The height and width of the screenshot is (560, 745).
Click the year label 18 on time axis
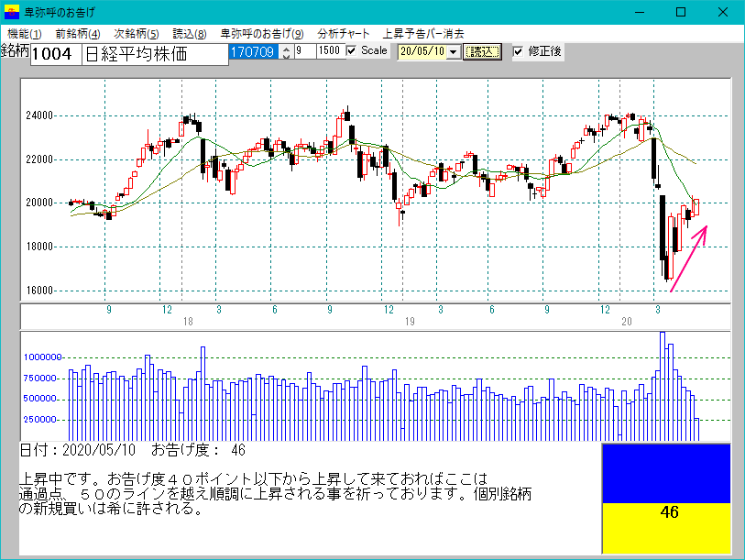coord(188,322)
